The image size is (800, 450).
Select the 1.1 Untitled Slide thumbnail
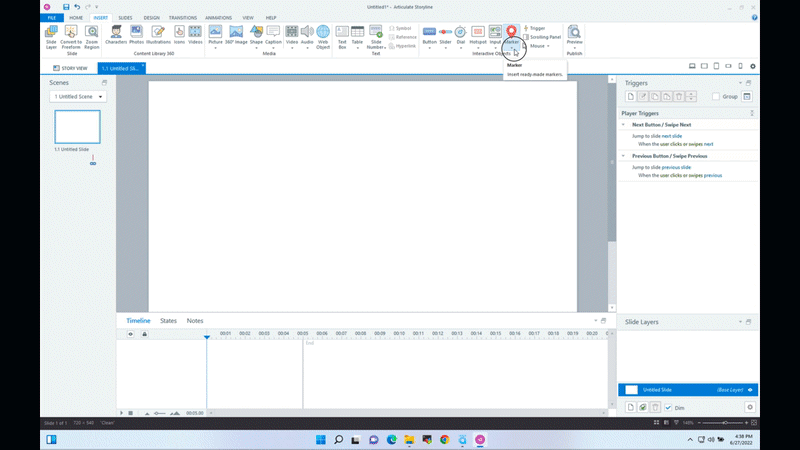click(x=77, y=127)
